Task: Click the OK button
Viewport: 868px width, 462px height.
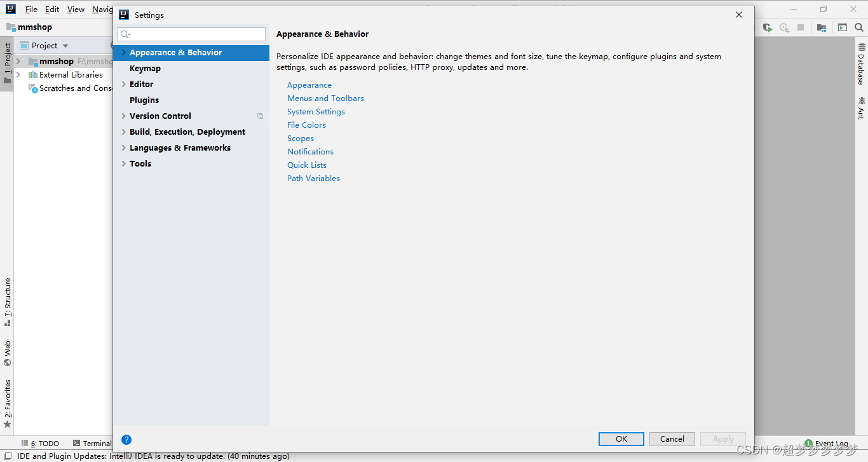Action: click(621, 438)
